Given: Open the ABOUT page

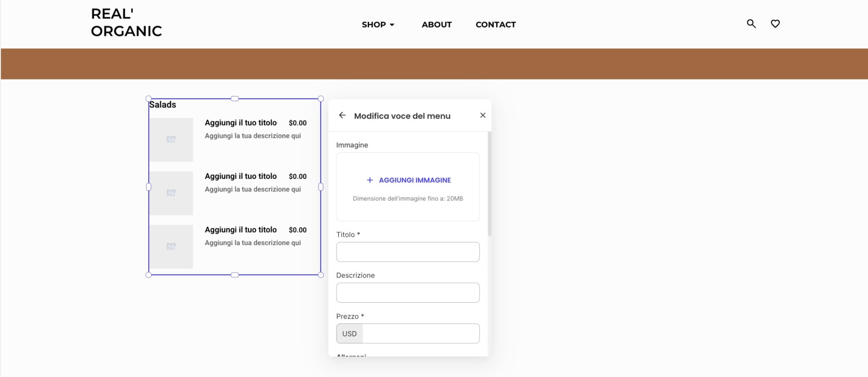Looking at the screenshot, I should pyautogui.click(x=437, y=25).
